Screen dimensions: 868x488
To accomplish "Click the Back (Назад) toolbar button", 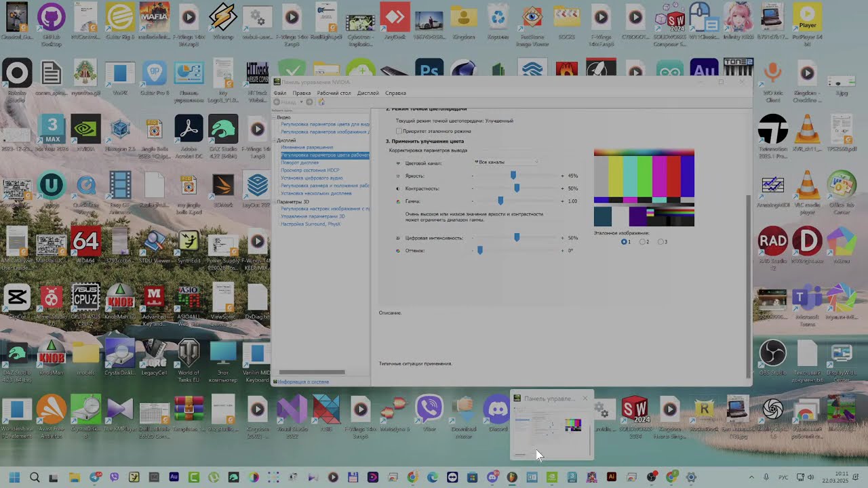I will (285, 102).
